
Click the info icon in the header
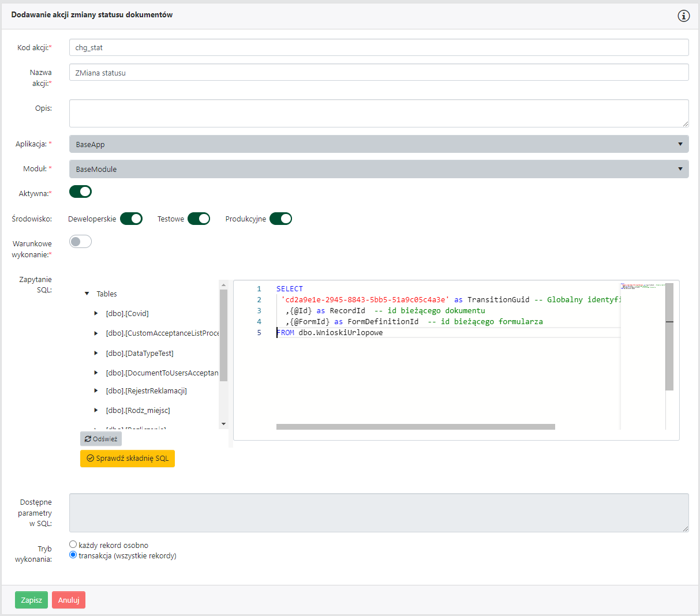683,16
